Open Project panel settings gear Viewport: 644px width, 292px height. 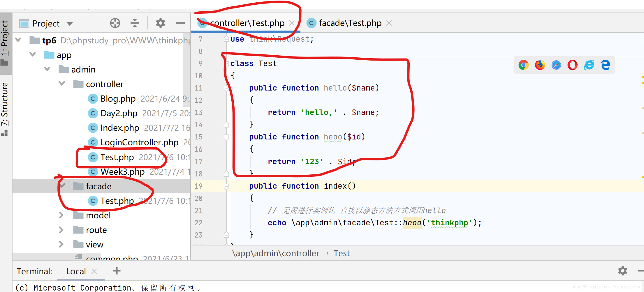pos(160,23)
